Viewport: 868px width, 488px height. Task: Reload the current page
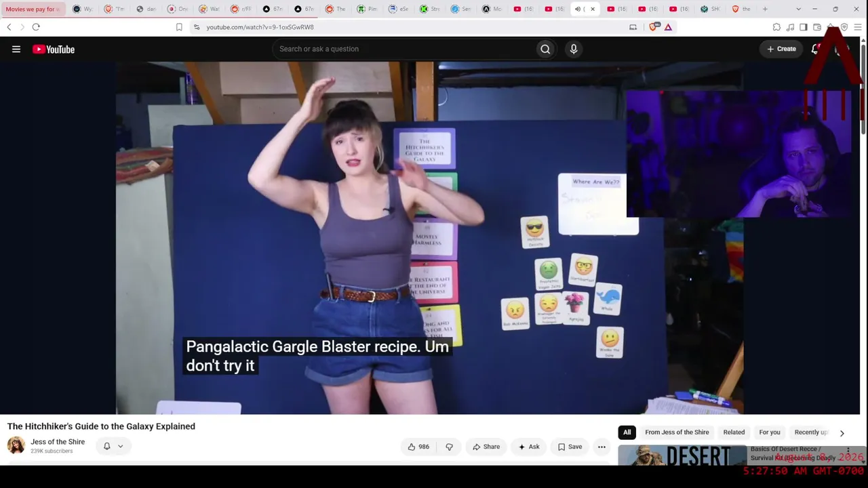point(36,27)
